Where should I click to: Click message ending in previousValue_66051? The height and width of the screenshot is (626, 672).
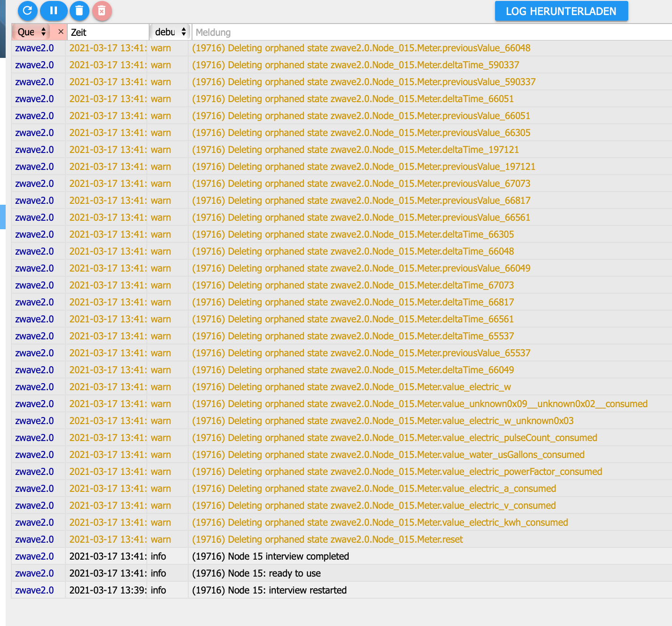[361, 116]
